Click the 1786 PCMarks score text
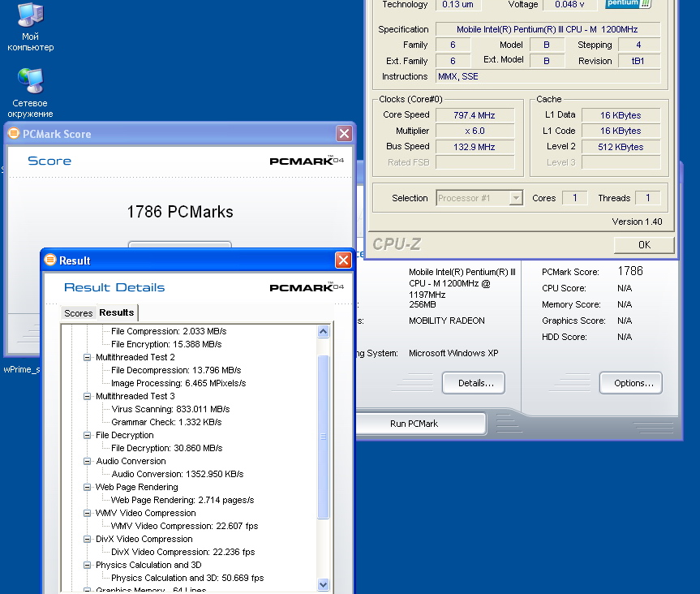 click(180, 212)
